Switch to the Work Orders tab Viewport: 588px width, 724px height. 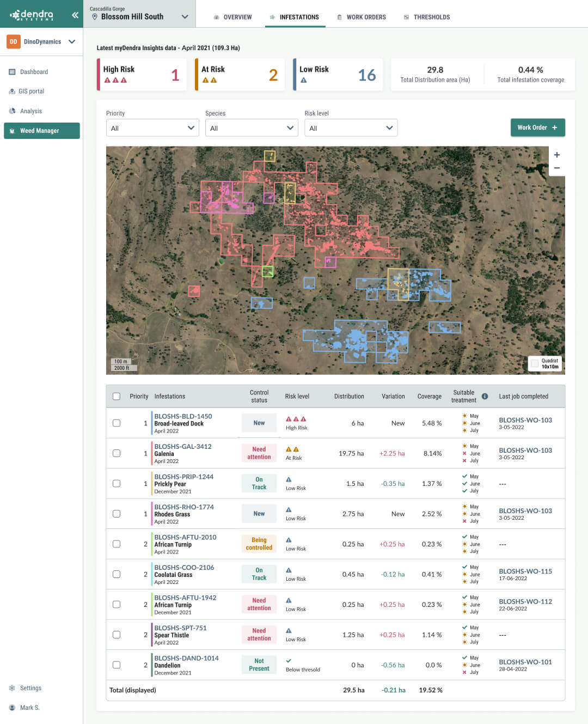362,17
